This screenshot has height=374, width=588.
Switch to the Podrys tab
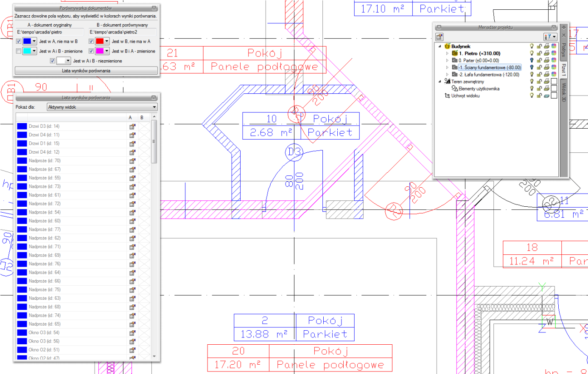coord(564,50)
